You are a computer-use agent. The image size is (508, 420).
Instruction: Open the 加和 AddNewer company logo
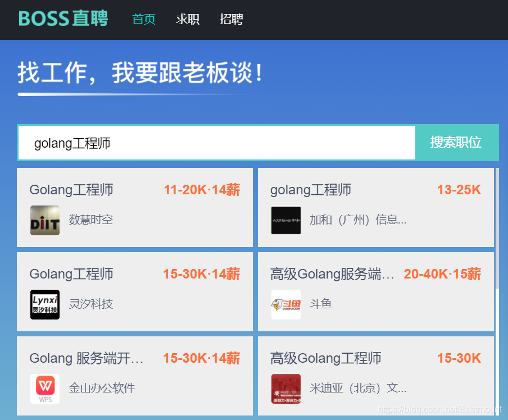click(285, 220)
